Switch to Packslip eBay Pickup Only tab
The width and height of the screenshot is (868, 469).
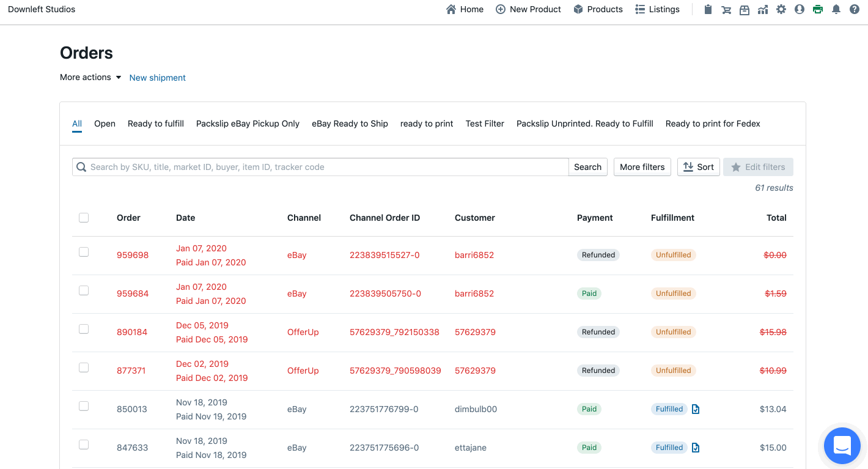coord(248,124)
